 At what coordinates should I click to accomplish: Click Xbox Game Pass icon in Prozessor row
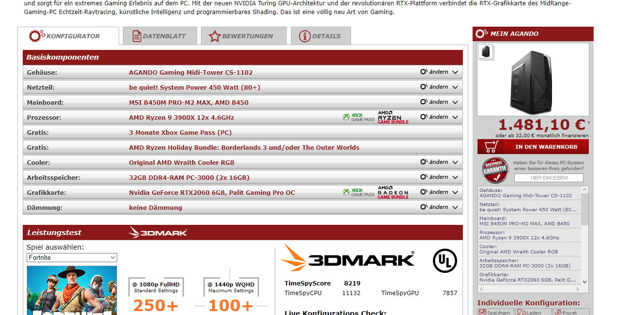358,117
